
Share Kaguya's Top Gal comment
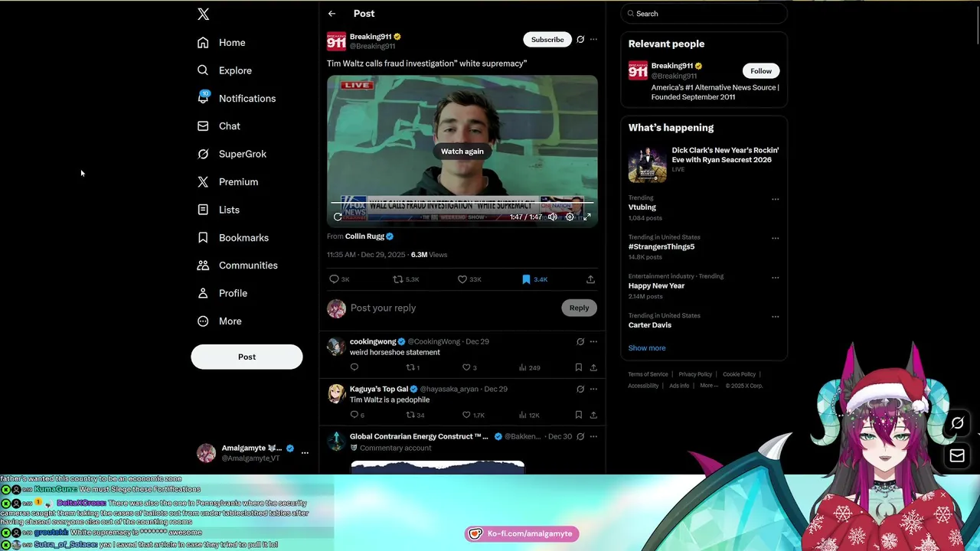(593, 415)
